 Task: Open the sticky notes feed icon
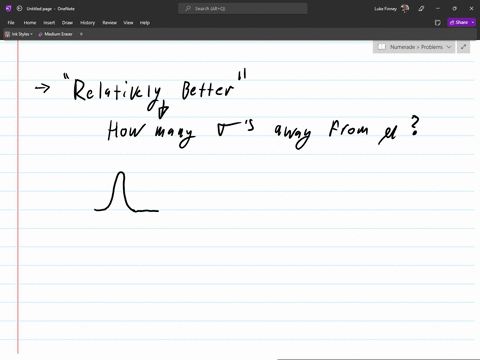point(438,23)
